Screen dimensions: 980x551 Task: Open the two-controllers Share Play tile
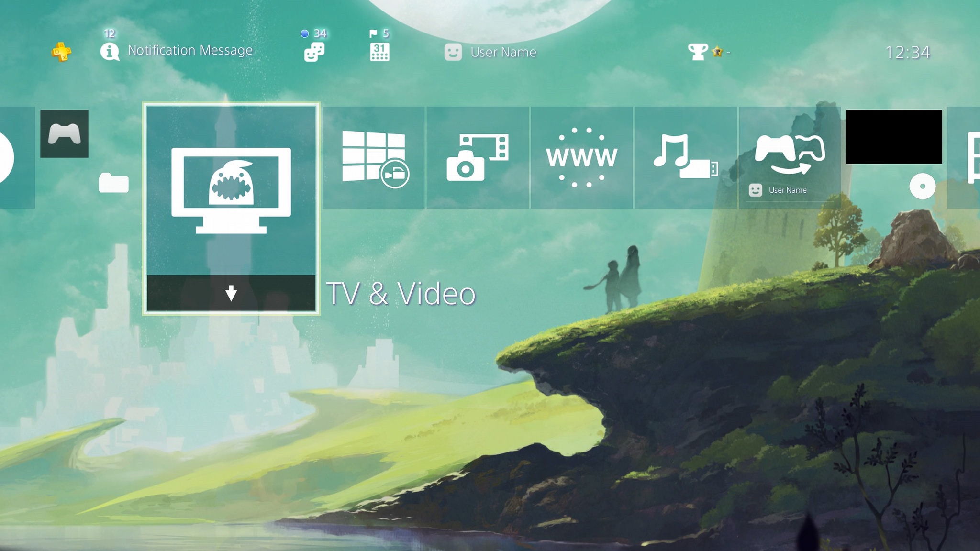click(x=790, y=154)
